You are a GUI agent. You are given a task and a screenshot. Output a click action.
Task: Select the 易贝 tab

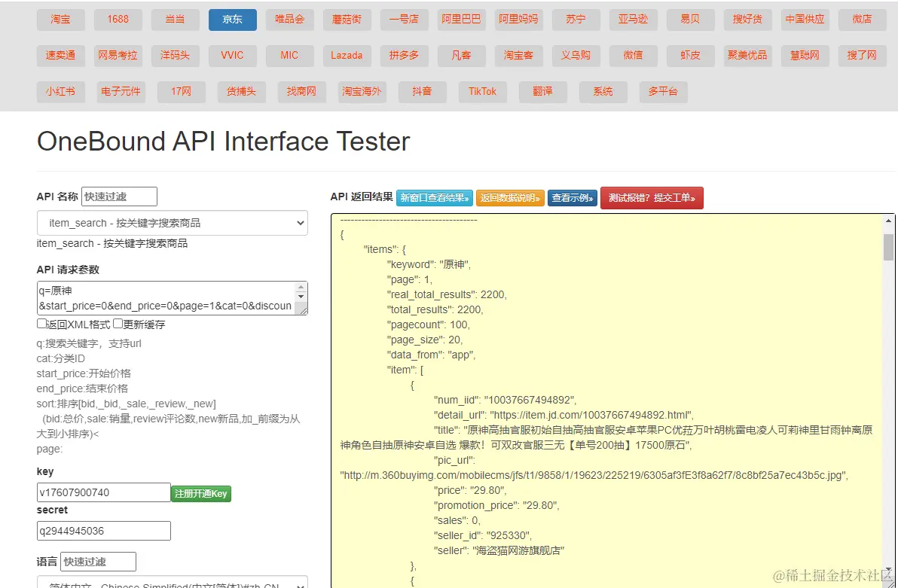[x=691, y=20]
